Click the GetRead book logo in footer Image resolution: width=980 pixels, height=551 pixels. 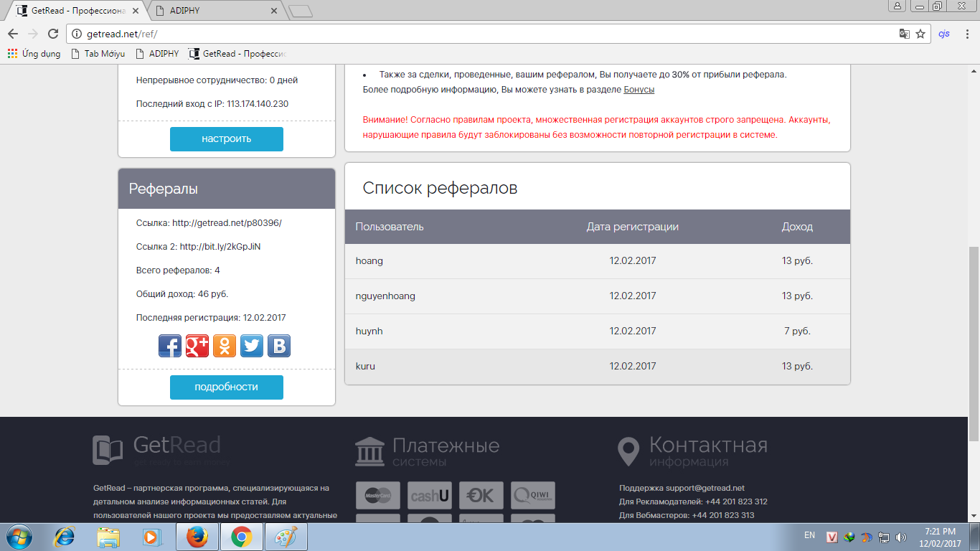108,451
